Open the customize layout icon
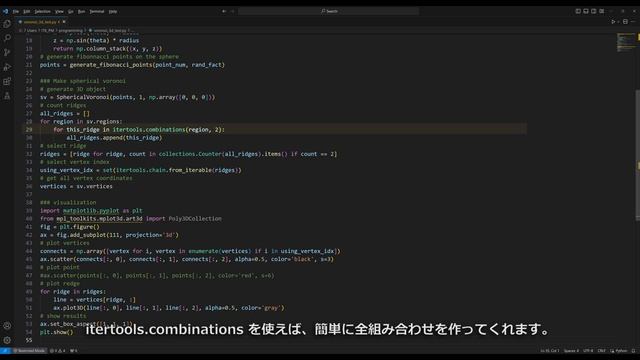This screenshot has height=360, width=640. (x=602, y=11)
